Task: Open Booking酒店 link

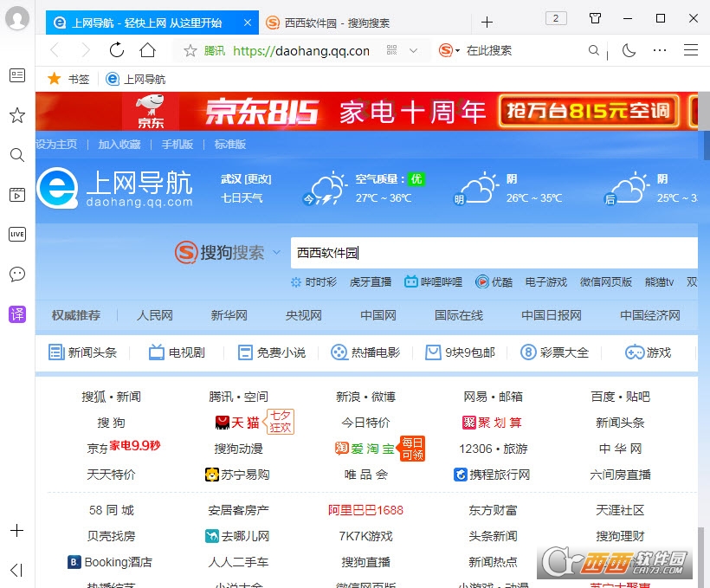Action: click(110, 562)
